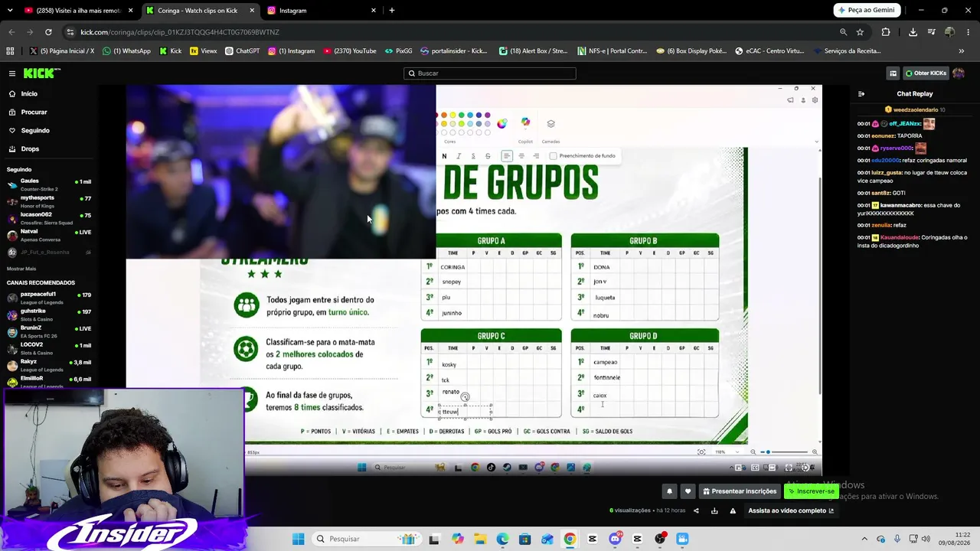The width and height of the screenshot is (980, 551).
Task: Click Presentear inscrições button
Action: pos(740,491)
